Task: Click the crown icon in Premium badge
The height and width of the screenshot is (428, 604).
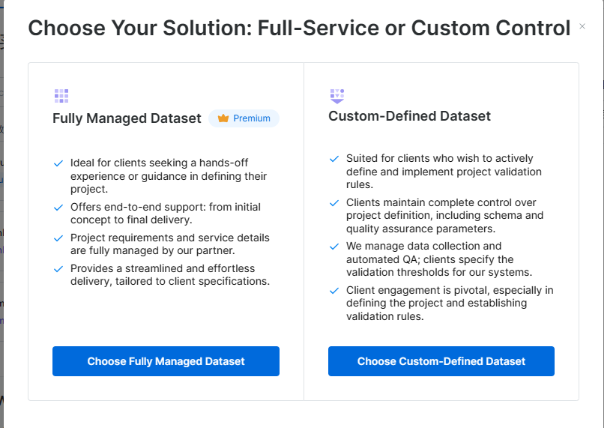Action: 223,118
